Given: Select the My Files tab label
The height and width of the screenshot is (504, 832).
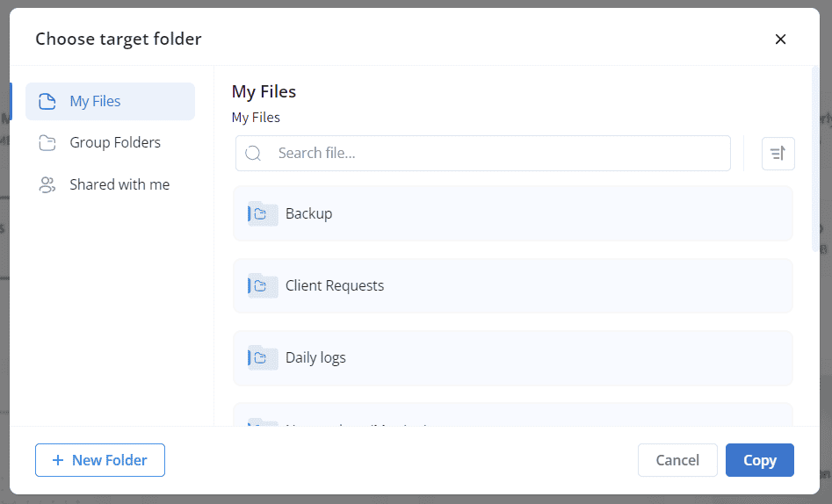Looking at the screenshot, I should (95, 101).
